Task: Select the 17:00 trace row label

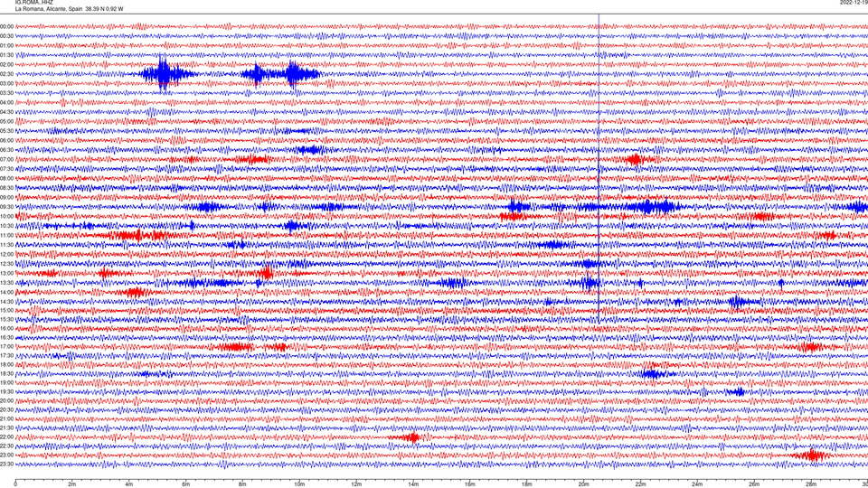Action: (x=6, y=347)
